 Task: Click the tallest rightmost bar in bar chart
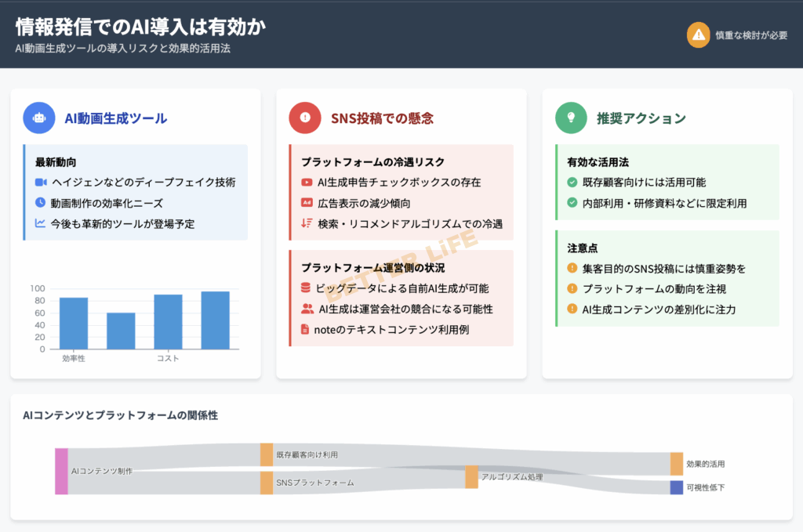(x=215, y=320)
